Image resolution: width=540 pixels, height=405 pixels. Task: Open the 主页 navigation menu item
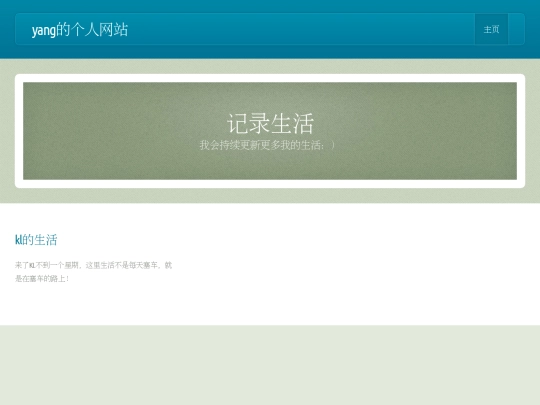tap(491, 30)
